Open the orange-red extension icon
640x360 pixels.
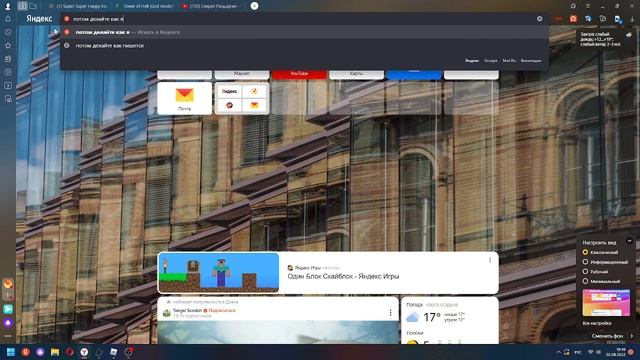[x=573, y=19]
